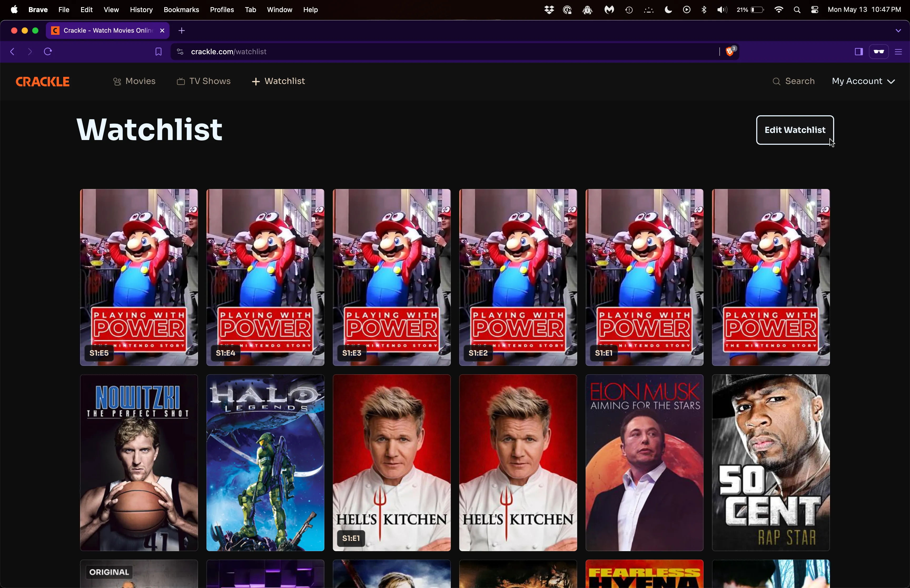The image size is (910, 588).
Task: Open the File menu
Action: 64,9
